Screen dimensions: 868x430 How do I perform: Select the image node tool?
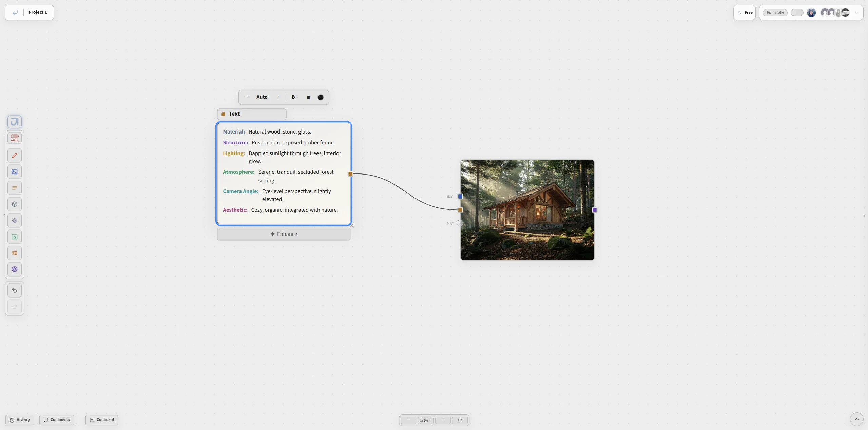[x=15, y=171]
